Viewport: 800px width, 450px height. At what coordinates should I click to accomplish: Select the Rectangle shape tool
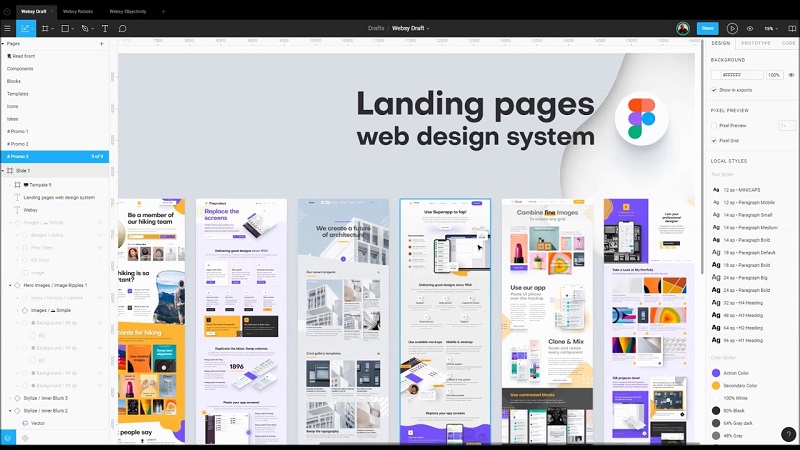click(65, 28)
